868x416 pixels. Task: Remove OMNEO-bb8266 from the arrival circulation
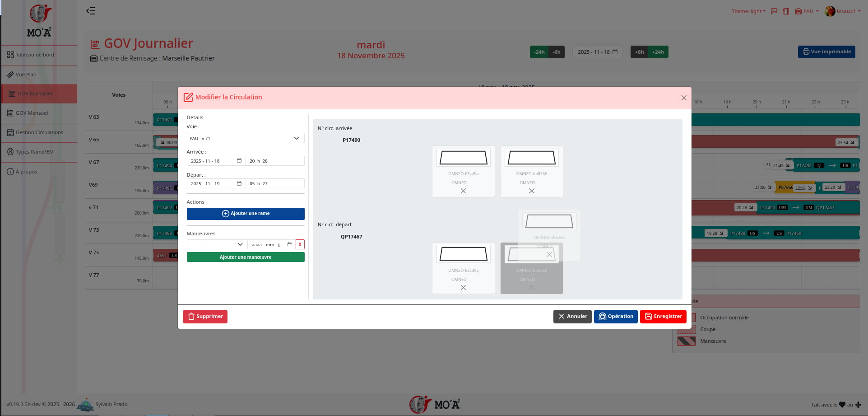(531, 191)
